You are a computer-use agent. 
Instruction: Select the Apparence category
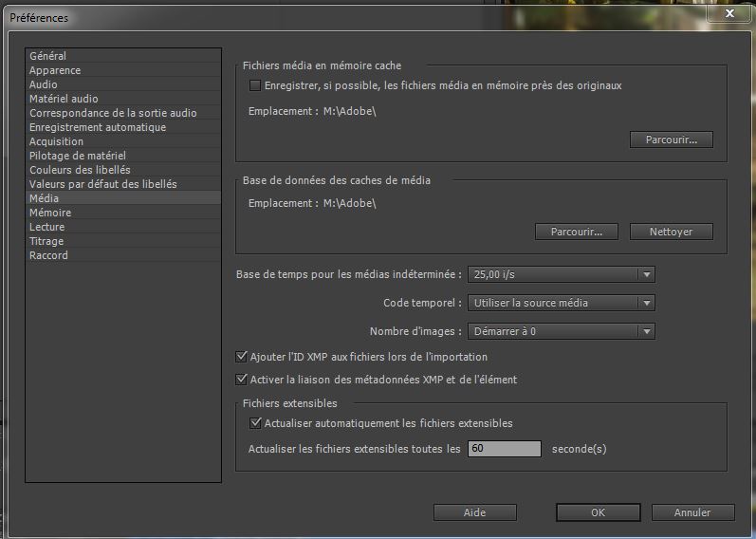[123, 70]
